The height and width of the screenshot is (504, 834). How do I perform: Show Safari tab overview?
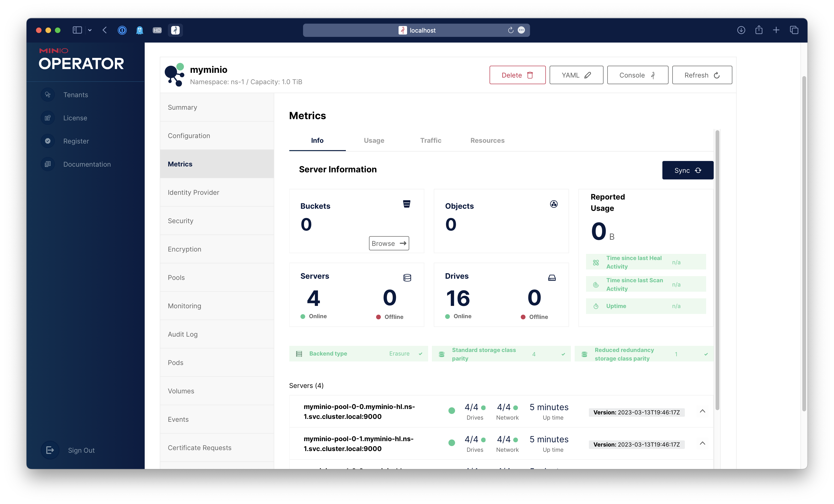point(794,30)
